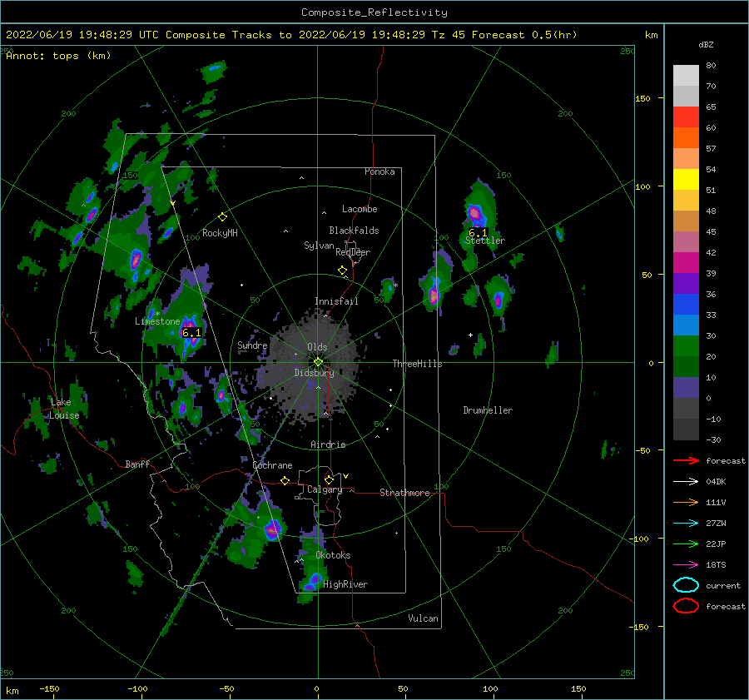Click the Strathmore town label
This screenshot has width=749, height=700.
(404, 493)
